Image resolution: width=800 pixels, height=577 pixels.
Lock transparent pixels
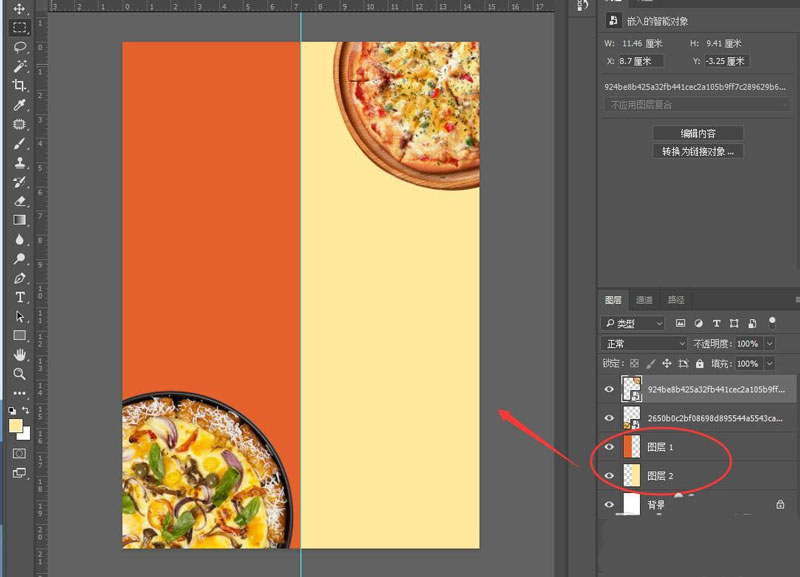[x=634, y=363]
